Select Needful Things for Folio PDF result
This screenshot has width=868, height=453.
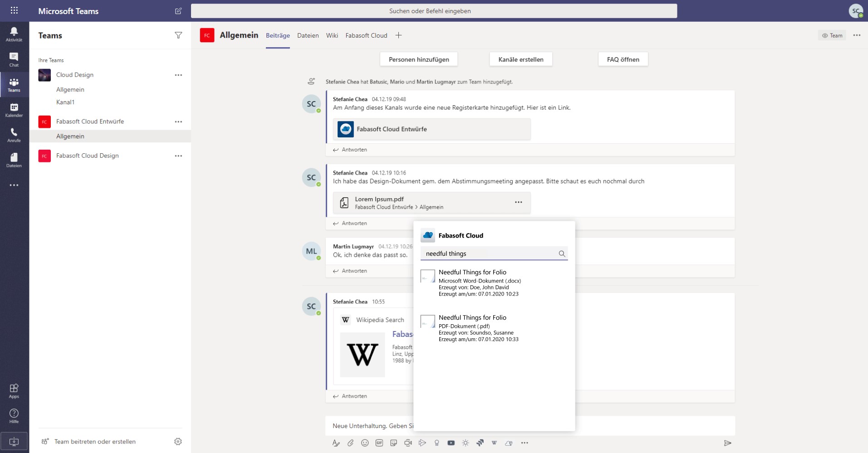494,328
